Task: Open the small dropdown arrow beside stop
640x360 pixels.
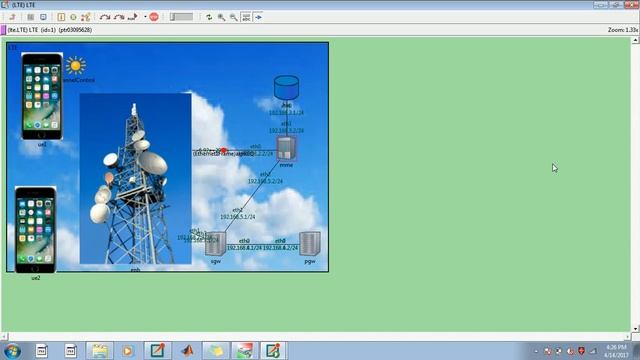Action: click(145, 17)
